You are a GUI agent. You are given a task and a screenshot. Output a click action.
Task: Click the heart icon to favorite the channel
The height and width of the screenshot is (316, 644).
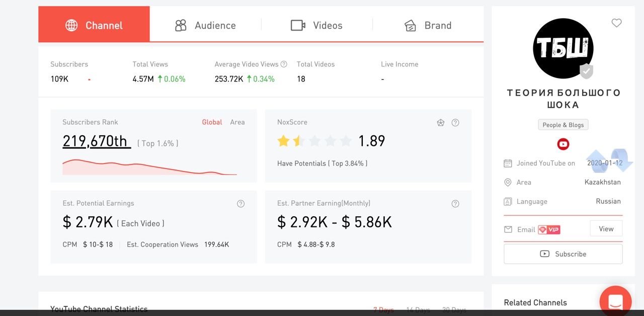pyautogui.click(x=616, y=23)
